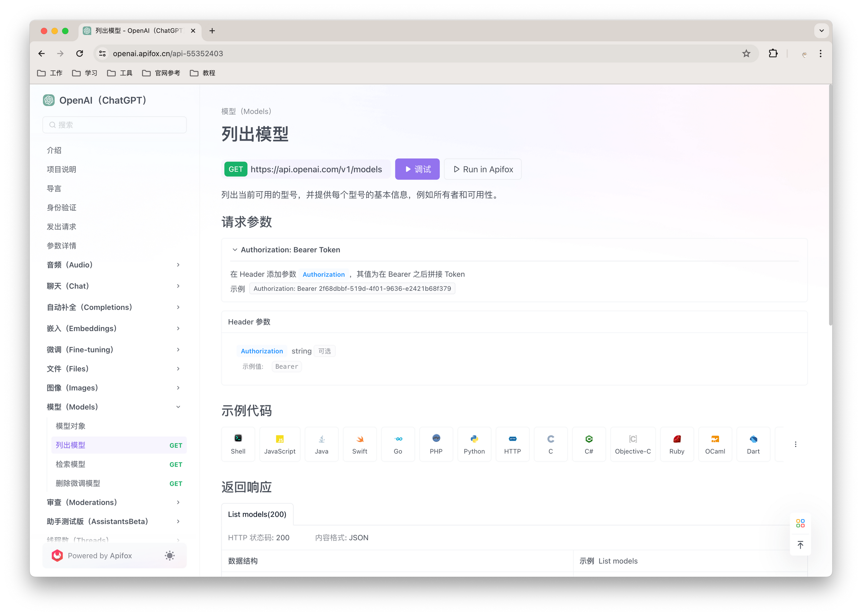Select the Ruby code example
The width and height of the screenshot is (862, 616).
677,444
